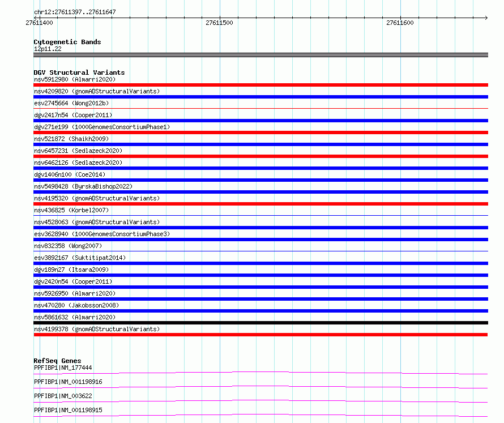504x423 pixels.
Task: Open variant nsv6457231 (Sedlazeck2020) label
Action: point(78,151)
